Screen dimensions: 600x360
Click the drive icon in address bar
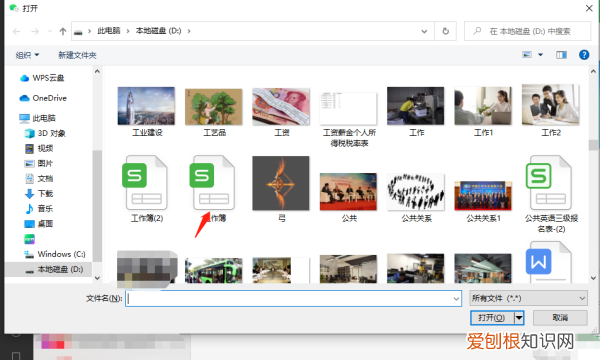coord(78,32)
